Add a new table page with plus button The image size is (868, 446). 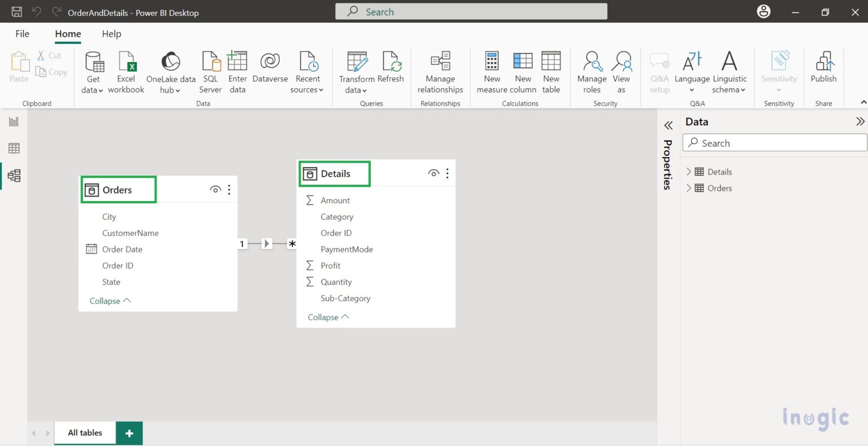click(x=129, y=432)
